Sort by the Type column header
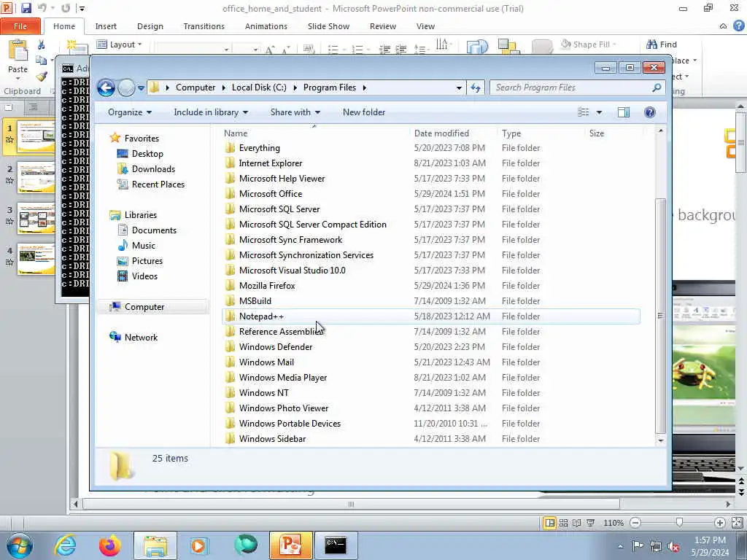Screen dimensions: 747x560 (541, 133)
